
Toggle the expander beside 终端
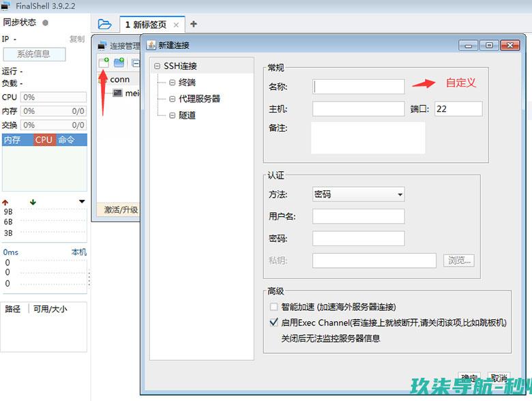[x=173, y=83]
